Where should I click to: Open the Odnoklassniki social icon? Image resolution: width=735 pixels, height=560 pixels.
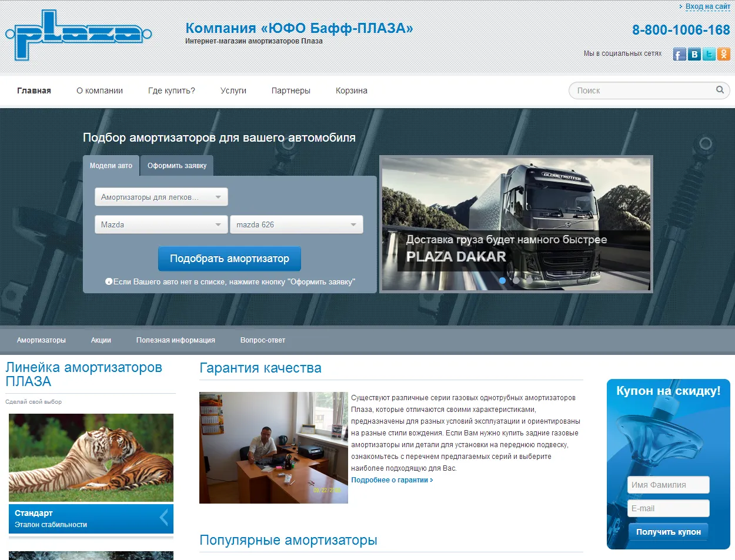pos(724,55)
